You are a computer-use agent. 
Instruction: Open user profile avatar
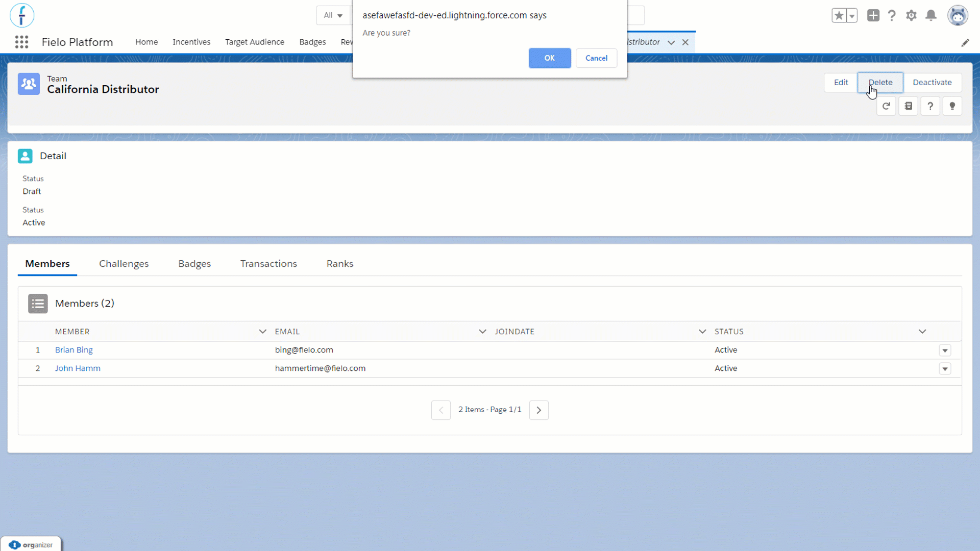click(x=958, y=15)
